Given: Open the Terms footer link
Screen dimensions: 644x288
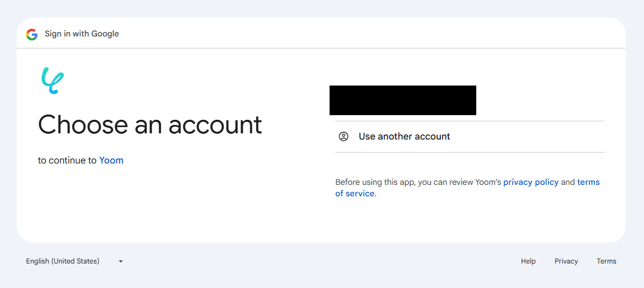Looking at the screenshot, I should click(x=606, y=261).
